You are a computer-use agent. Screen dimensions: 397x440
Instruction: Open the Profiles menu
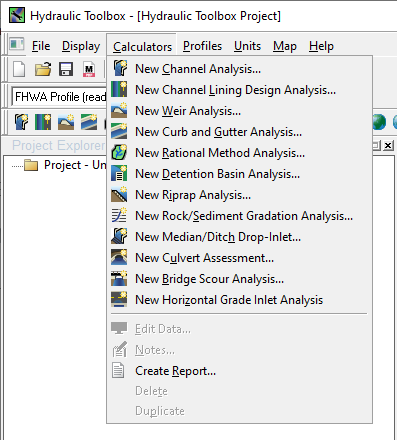click(x=202, y=46)
